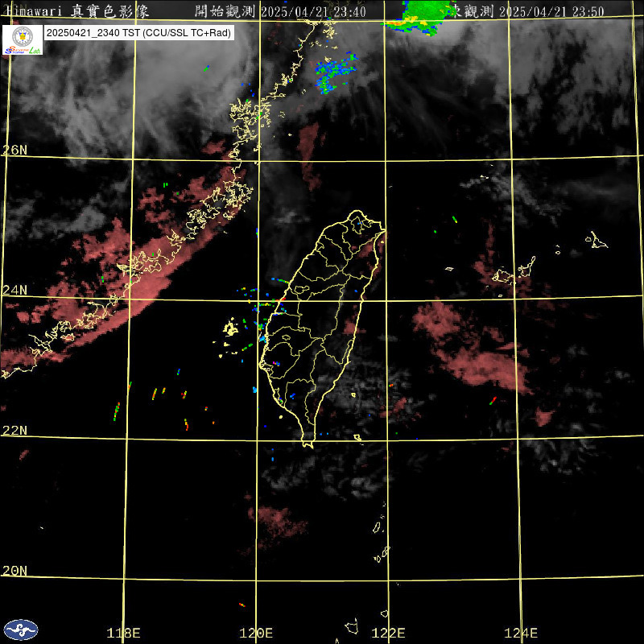Click the 120E longitude label

click(x=256, y=633)
